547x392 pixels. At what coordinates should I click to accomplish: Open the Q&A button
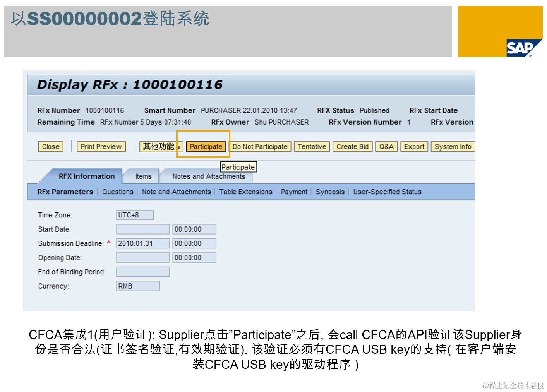pyautogui.click(x=386, y=147)
